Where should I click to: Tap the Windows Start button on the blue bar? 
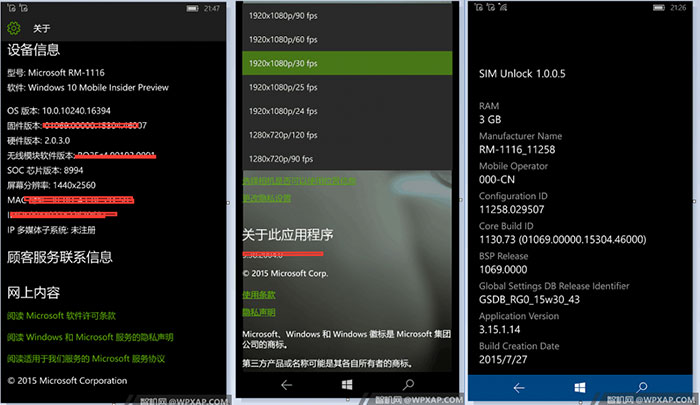pyautogui.click(x=579, y=388)
